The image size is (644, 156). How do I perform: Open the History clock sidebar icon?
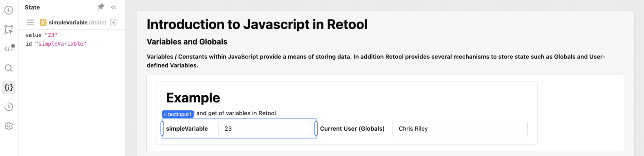click(9, 107)
